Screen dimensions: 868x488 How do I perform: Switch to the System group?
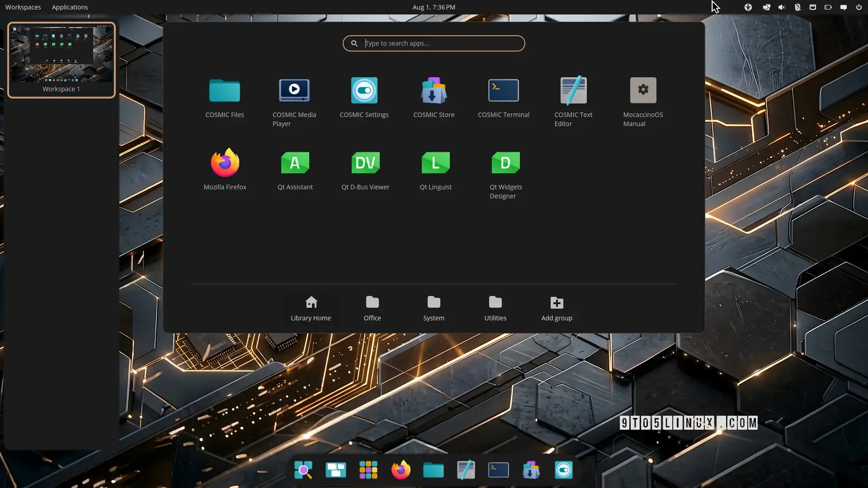pos(434,309)
